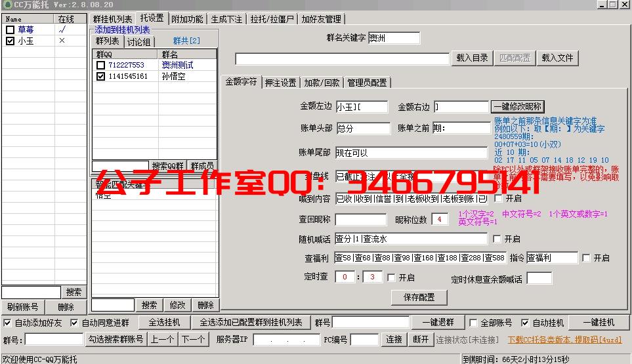Toggle 自动添加好友 checkbox

(x=7, y=323)
